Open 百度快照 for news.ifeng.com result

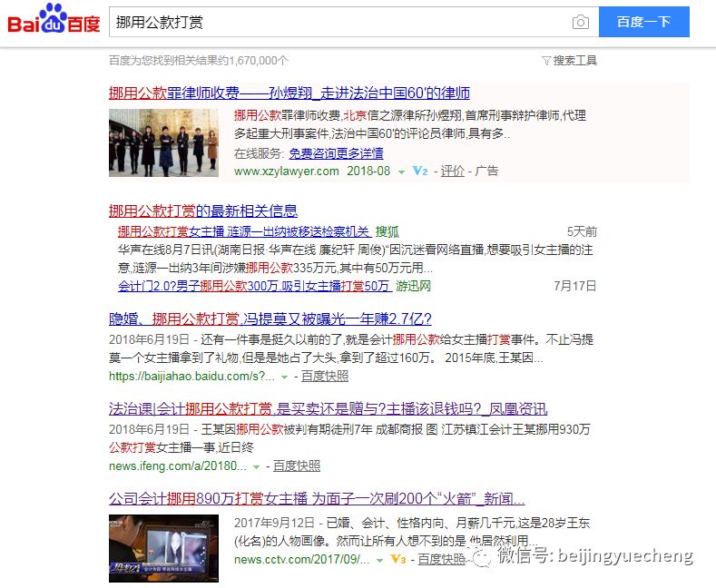[x=297, y=466]
